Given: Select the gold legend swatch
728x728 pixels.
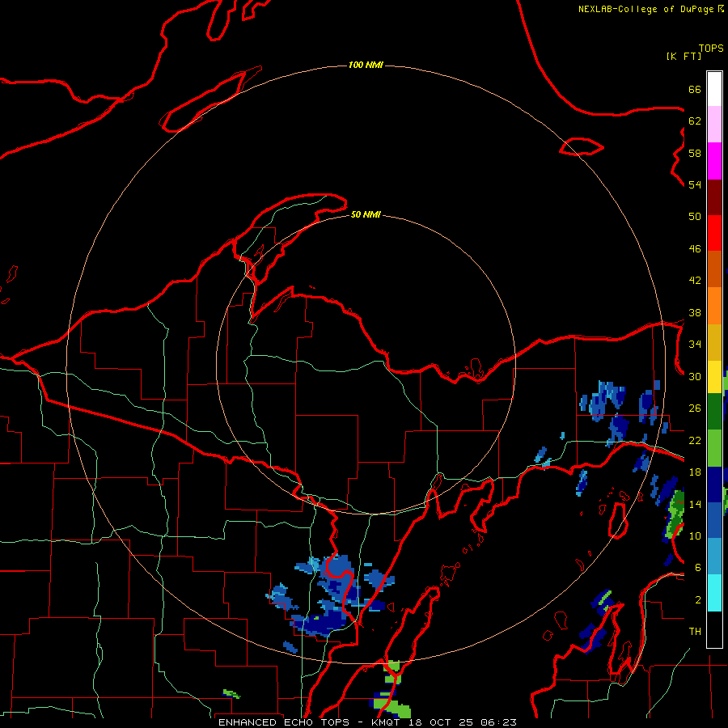Looking at the screenshot, I should click(714, 342).
